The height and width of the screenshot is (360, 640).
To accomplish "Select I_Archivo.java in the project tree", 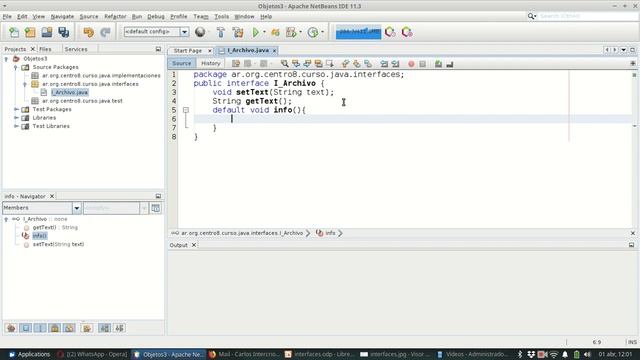I will (x=69, y=93).
